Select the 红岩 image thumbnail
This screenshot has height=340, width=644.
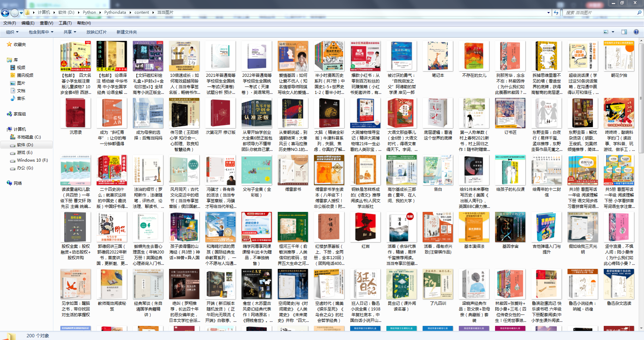pos(365,227)
